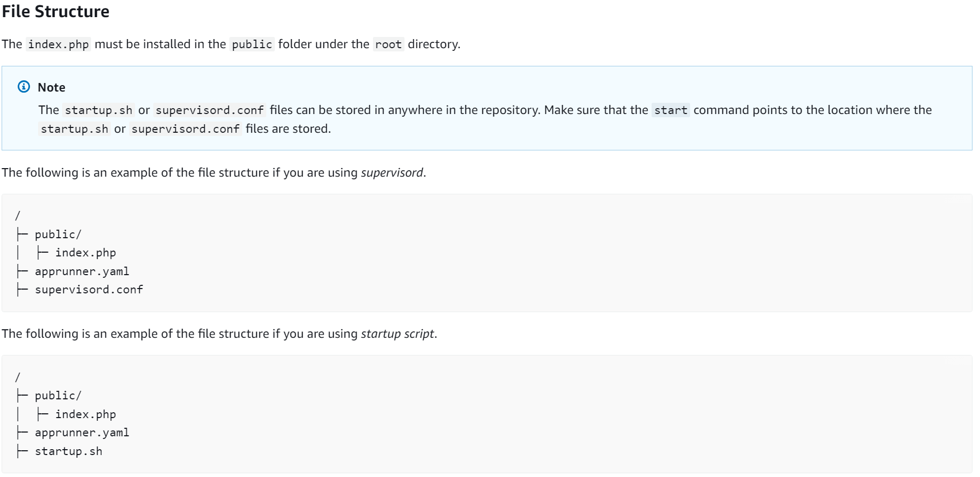Select apprunner.yaml in the startup script tree
This screenshot has height=477, width=980.
point(82,433)
